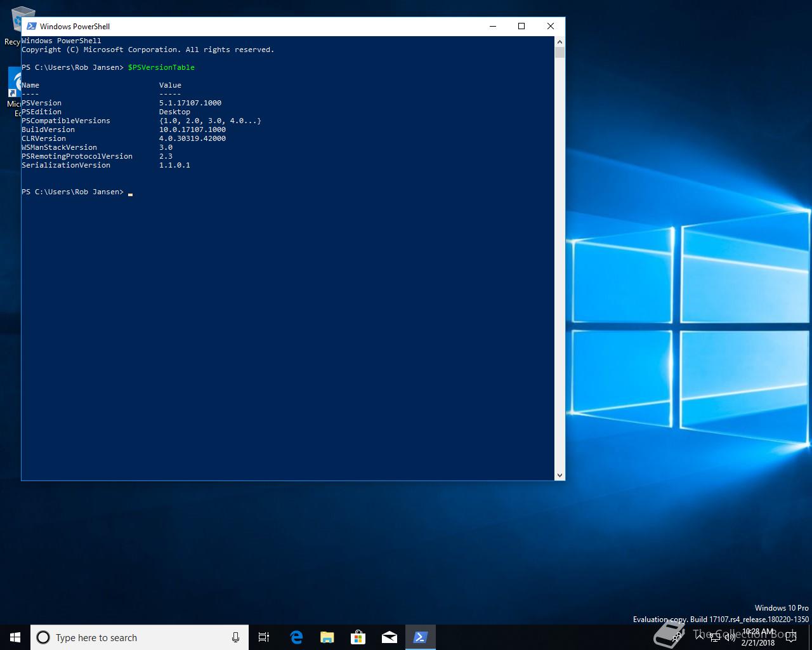Open the Windows Start menu
This screenshot has height=650, width=812.
pos(15,637)
